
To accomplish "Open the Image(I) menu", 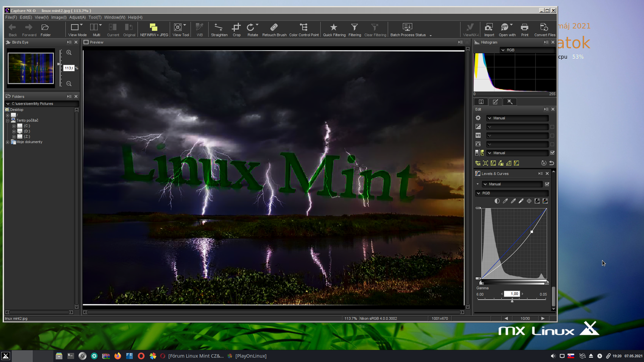I will tap(59, 17).
